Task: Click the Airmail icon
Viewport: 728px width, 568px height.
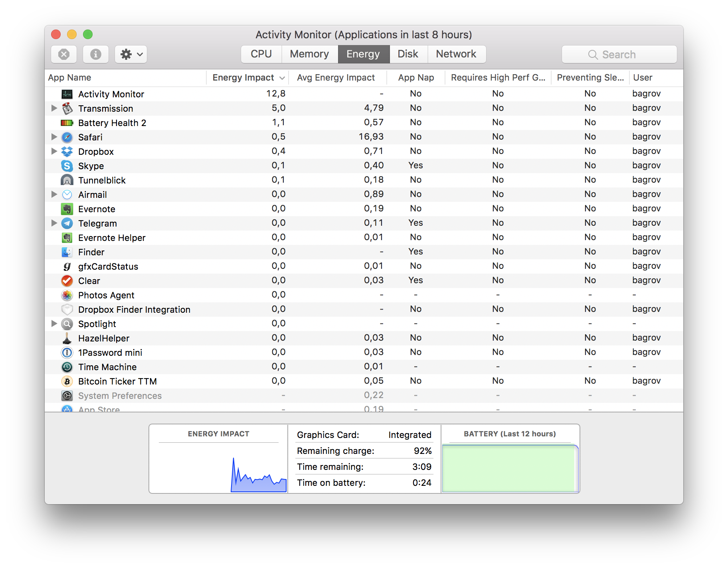Action: 67,195
